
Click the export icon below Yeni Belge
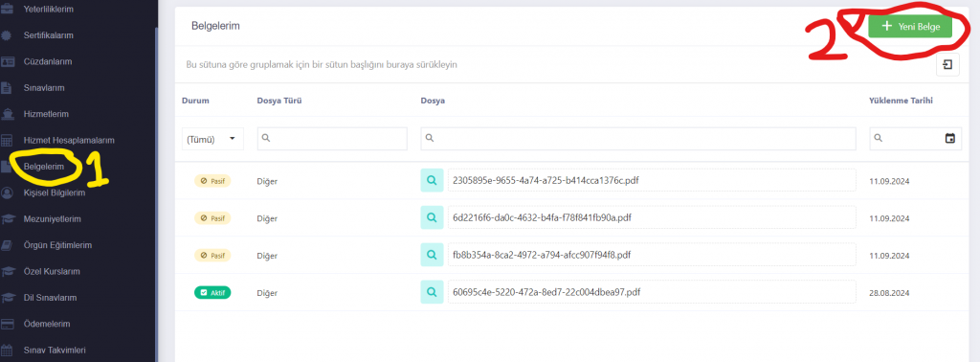pos(947,64)
